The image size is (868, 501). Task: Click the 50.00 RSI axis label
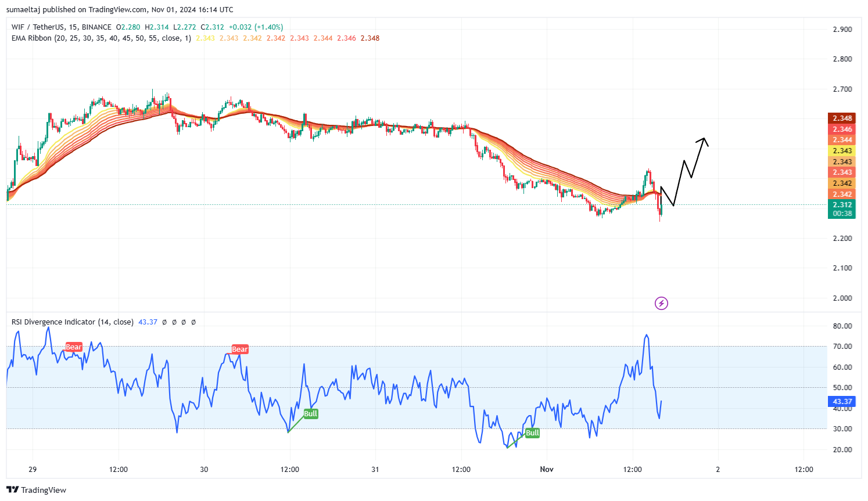click(842, 388)
